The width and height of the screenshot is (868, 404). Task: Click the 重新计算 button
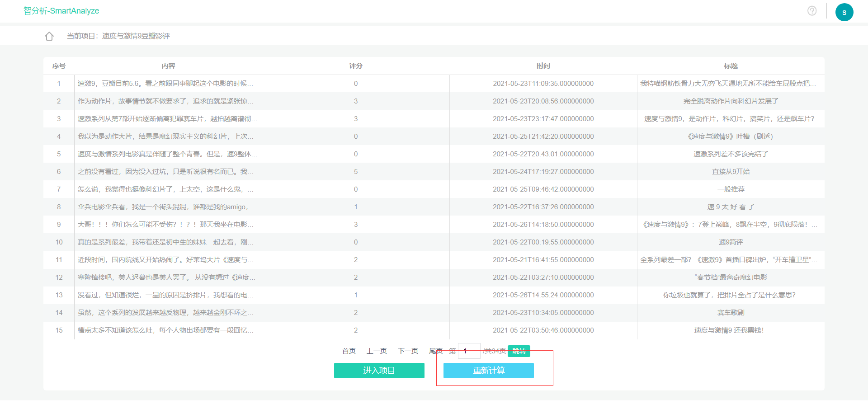tap(489, 371)
